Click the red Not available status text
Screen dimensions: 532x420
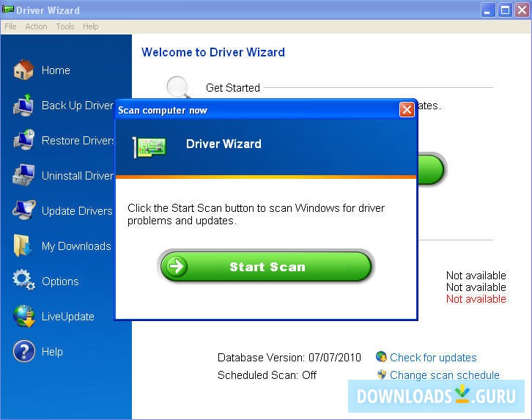click(476, 299)
